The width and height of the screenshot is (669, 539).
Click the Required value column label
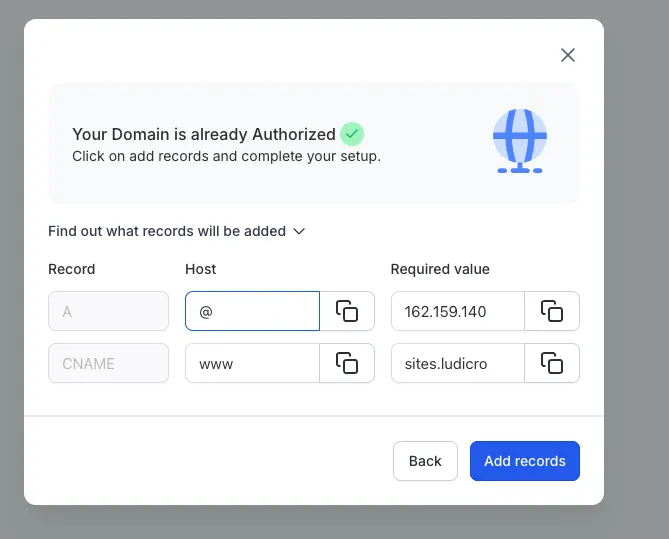(440, 269)
